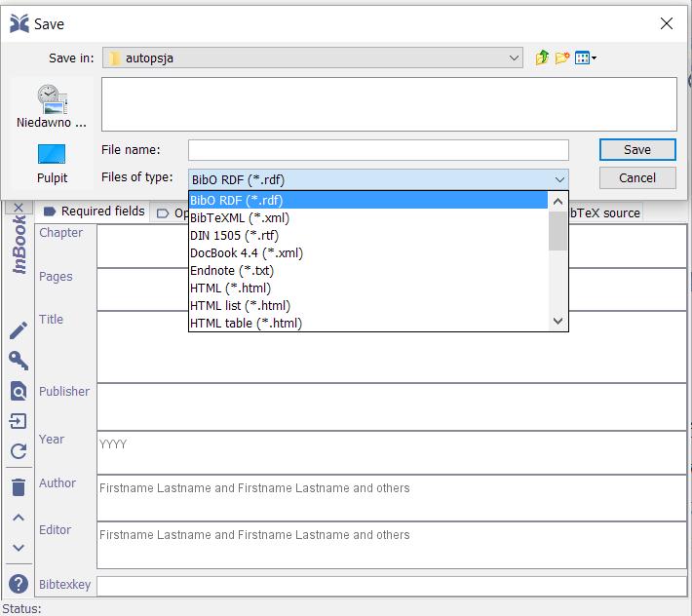Click the Year input field
692x616 pixels.
click(392, 452)
